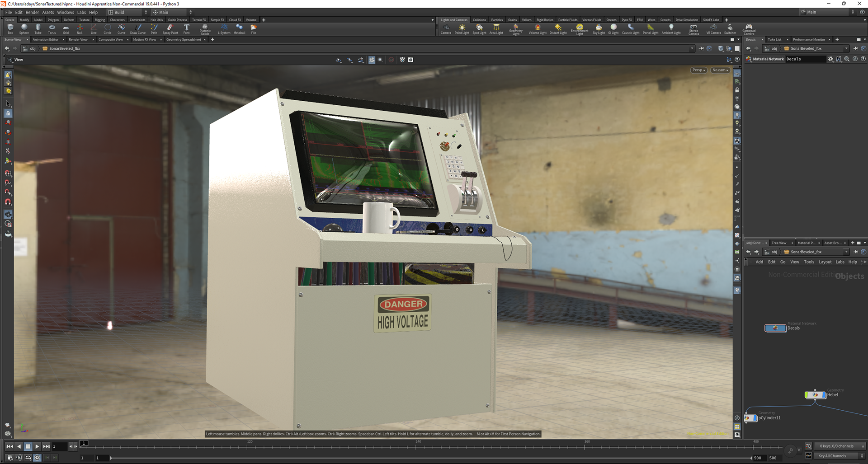Select the Volume Light tool
The image size is (868, 464).
538,29
